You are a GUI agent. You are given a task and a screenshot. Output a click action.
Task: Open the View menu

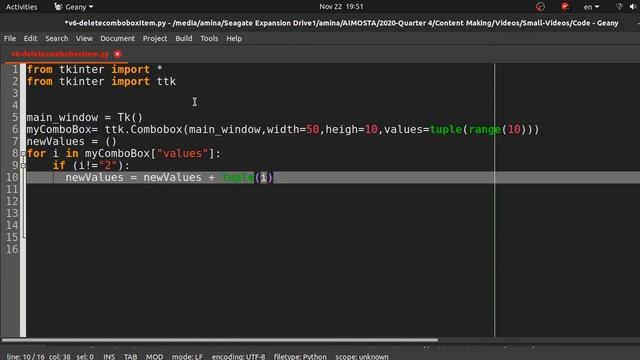(84, 38)
